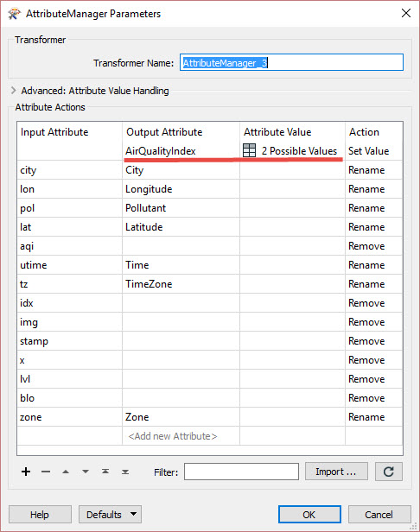Move attribute down one row

coord(86,472)
